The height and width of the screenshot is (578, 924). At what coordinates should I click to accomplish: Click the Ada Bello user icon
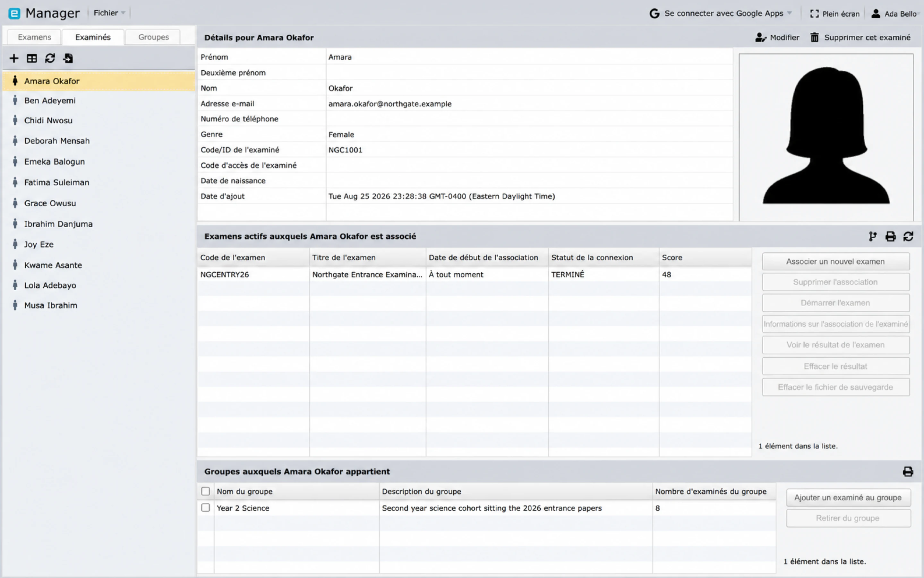tap(876, 14)
